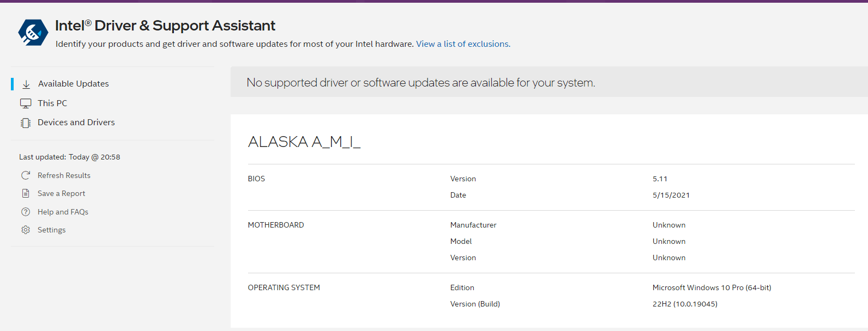Click the gear icon in the sidebar
Viewport: 868px width, 331px height.
tap(26, 230)
